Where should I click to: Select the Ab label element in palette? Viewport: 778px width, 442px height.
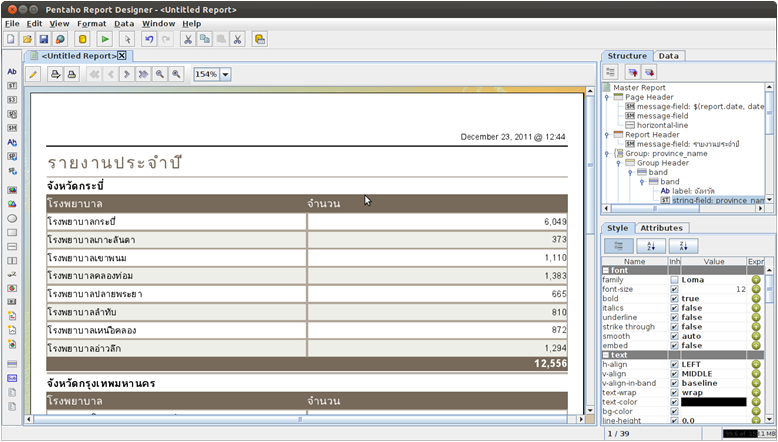(12, 71)
